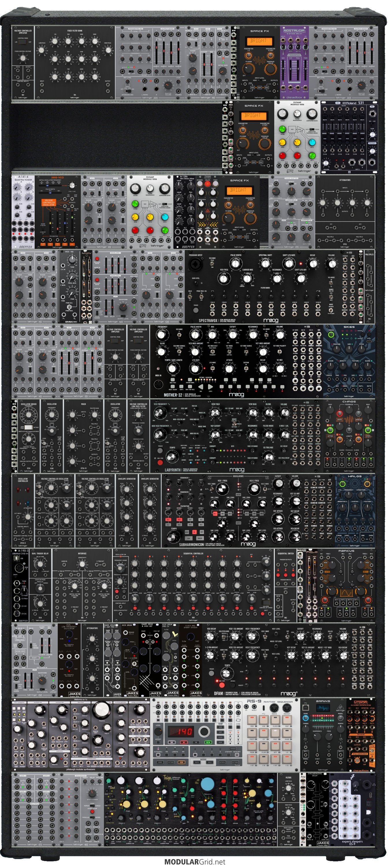The width and height of the screenshot is (390, 868).
Task: Open the ModularGrid.net link
Action: point(195,862)
